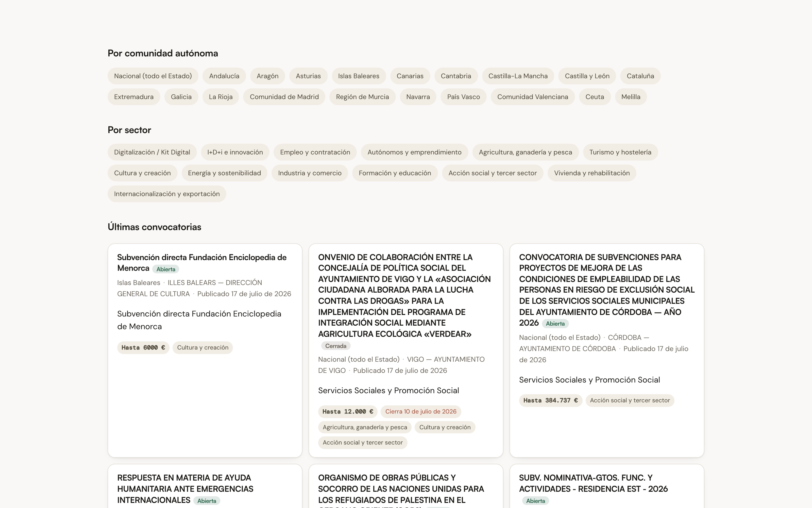Viewport: 812px width, 508px height.
Task: Open SUBV. NOMINATIVA-GTOS. FUNC. Y ACTIVIDADES card
Action: 593,483
